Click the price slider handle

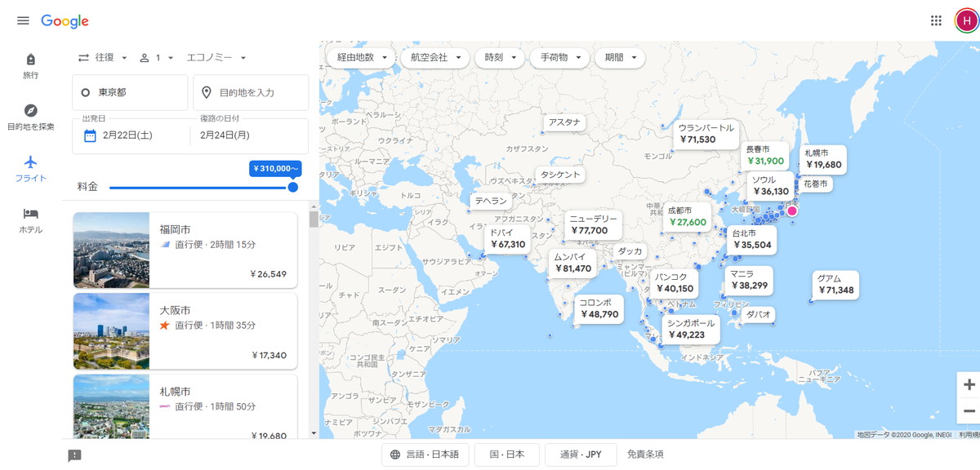pyautogui.click(x=293, y=187)
